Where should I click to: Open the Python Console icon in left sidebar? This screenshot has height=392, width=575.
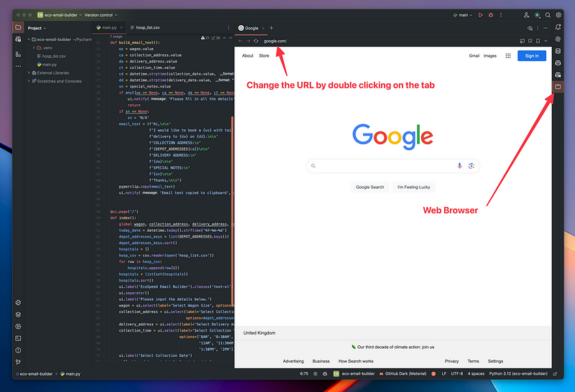(18, 302)
